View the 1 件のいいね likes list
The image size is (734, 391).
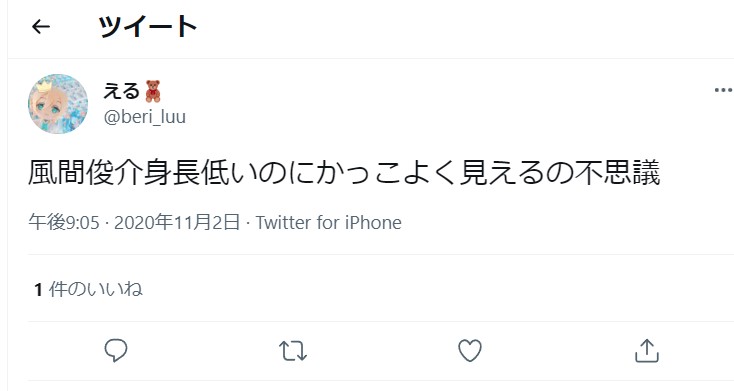(88, 289)
